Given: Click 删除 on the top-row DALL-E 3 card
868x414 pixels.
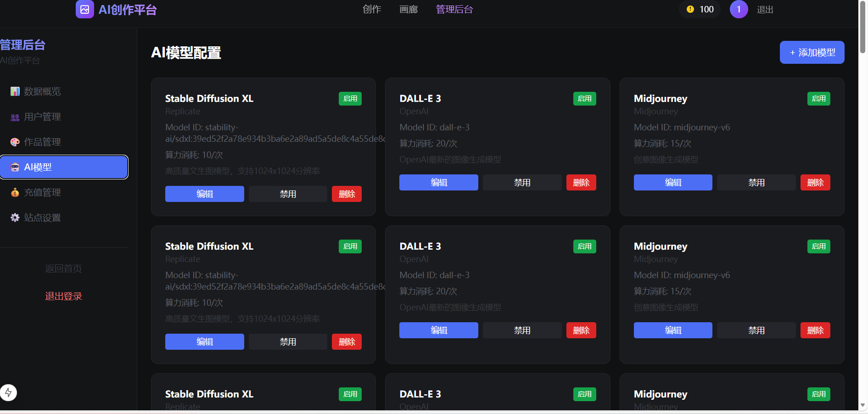Looking at the screenshot, I should [581, 182].
